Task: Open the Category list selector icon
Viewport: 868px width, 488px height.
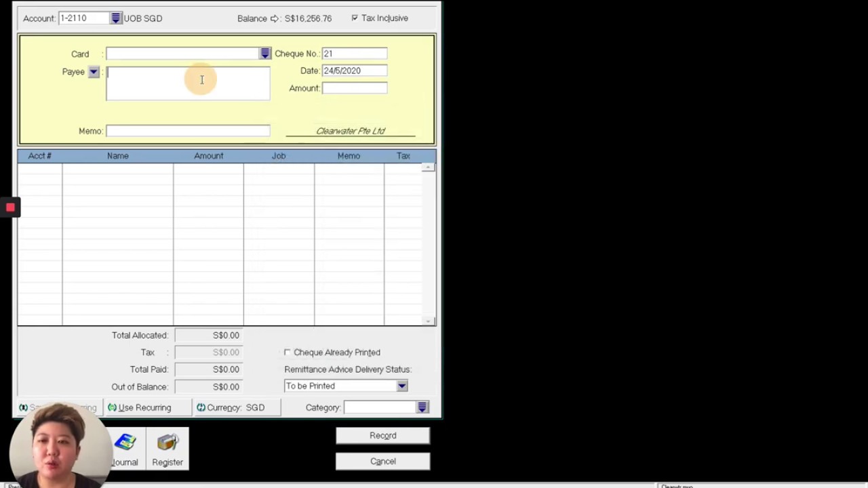Action: point(422,407)
